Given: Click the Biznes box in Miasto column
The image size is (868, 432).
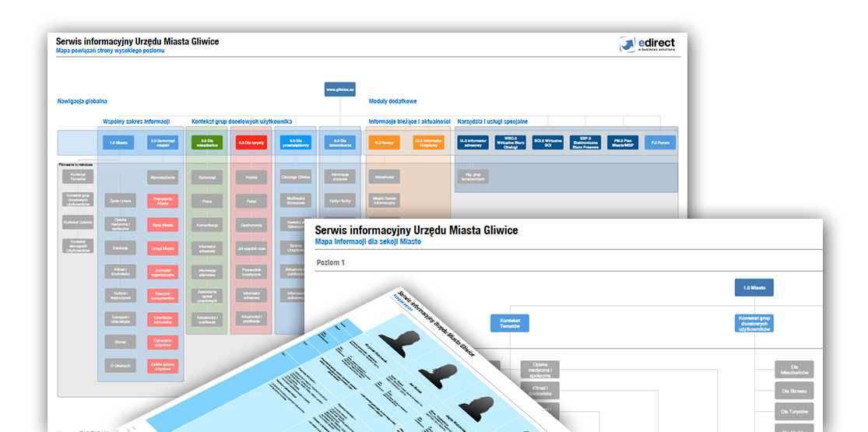Looking at the screenshot, I should point(120,342).
